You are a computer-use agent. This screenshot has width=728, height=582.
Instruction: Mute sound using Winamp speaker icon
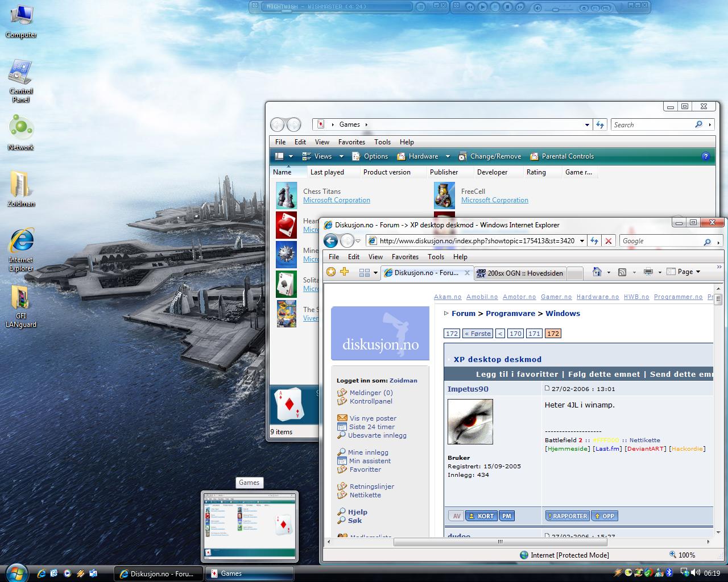pyautogui.click(x=538, y=8)
